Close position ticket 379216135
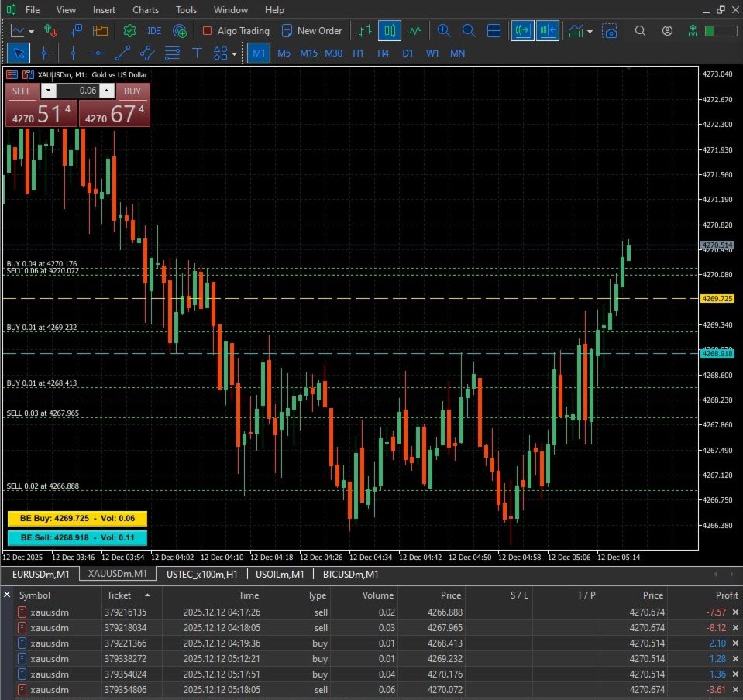The width and height of the screenshot is (743, 700). (x=735, y=612)
